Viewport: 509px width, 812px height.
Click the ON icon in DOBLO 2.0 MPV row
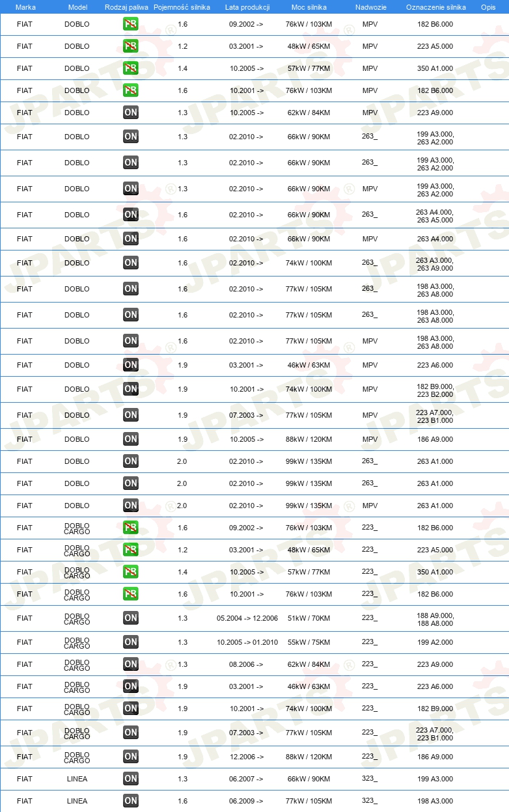click(x=131, y=506)
